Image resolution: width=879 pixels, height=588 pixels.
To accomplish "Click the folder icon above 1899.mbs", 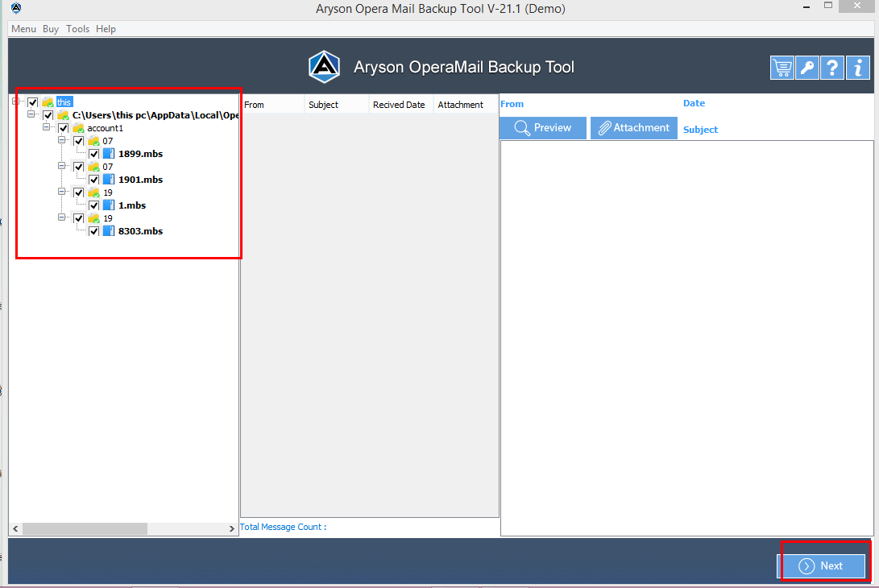I will [x=93, y=141].
